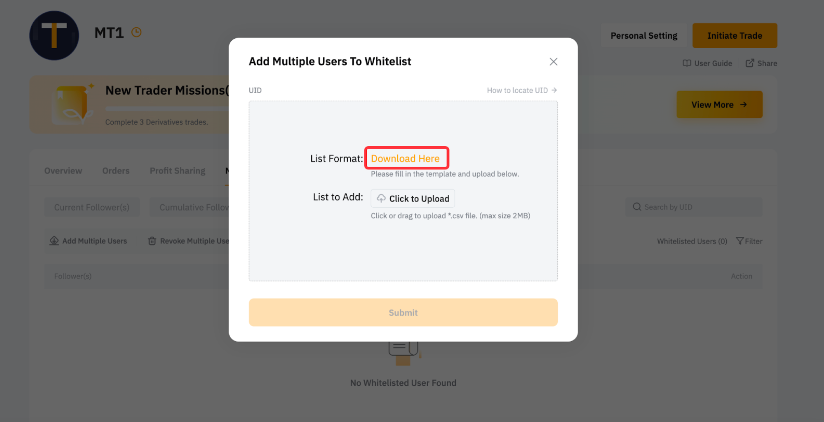
Task: Click the Submit button
Action: coord(403,313)
